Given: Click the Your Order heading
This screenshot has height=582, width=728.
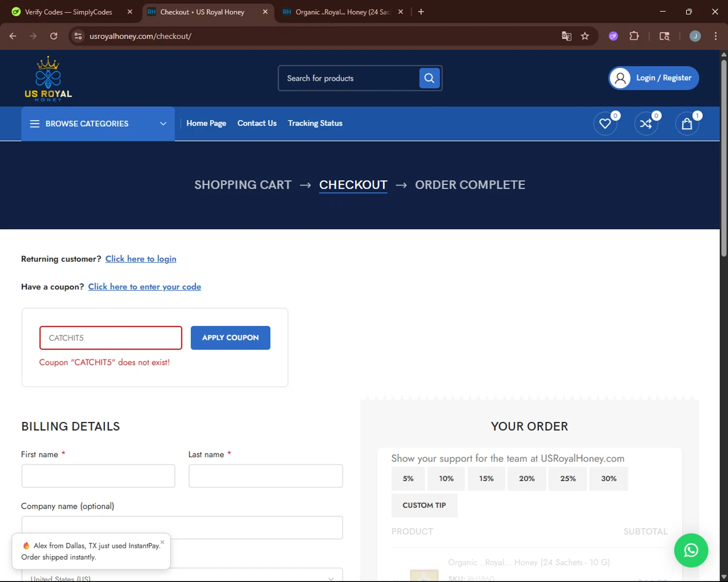Looking at the screenshot, I should click(x=529, y=426).
